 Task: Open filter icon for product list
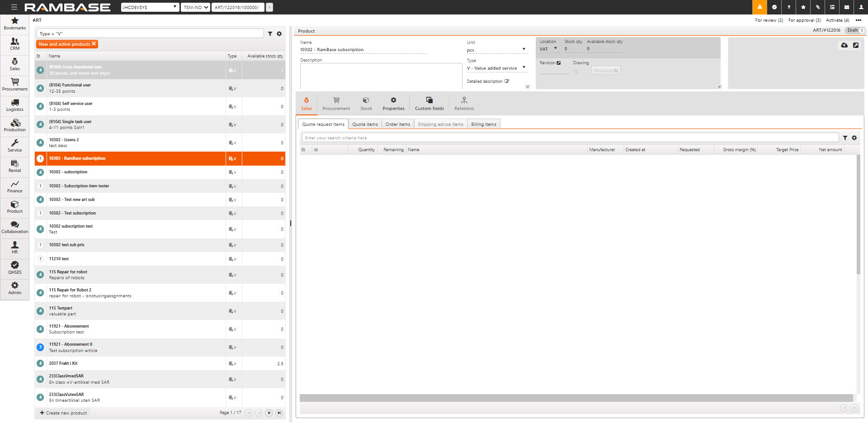pyautogui.click(x=270, y=34)
